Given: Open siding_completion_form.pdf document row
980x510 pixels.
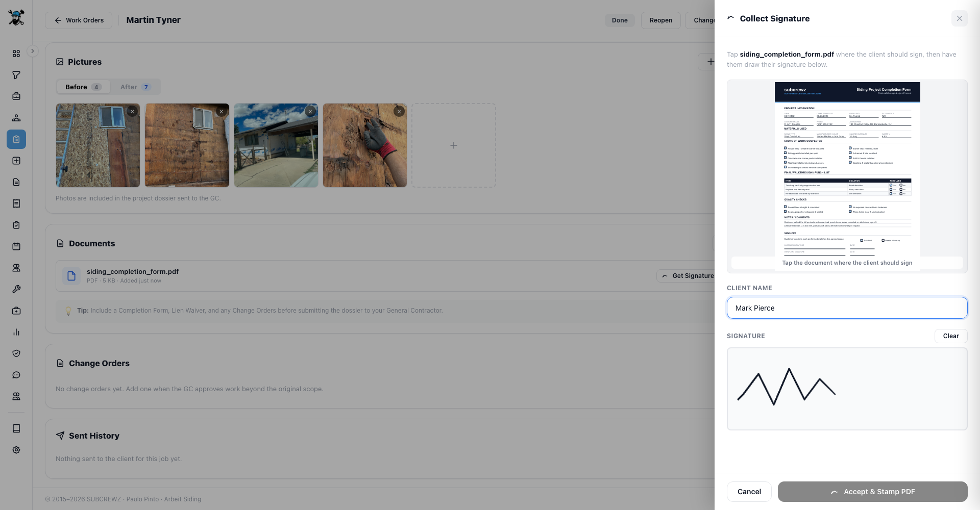Looking at the screenshot, I should (385, 276).
